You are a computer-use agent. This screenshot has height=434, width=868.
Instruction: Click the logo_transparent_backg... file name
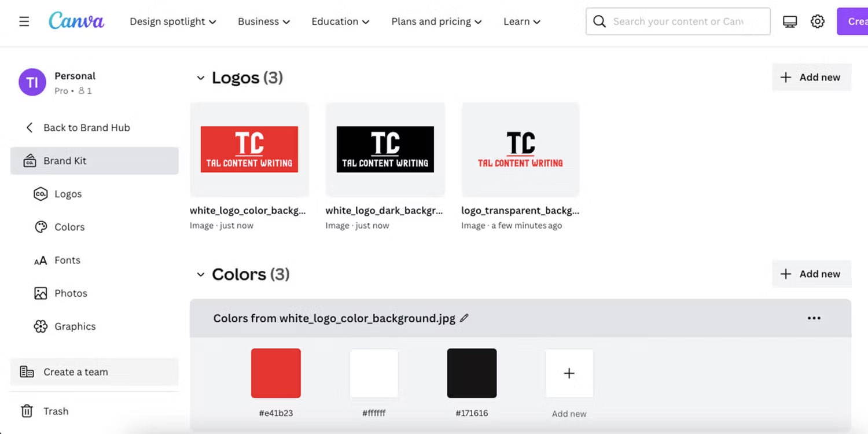pos(520,211)
